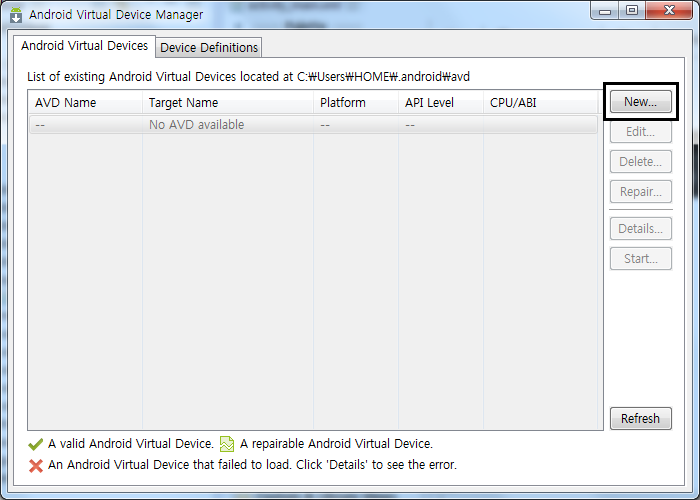Close the Android Virtual Device Manager window

click(669, 11)
